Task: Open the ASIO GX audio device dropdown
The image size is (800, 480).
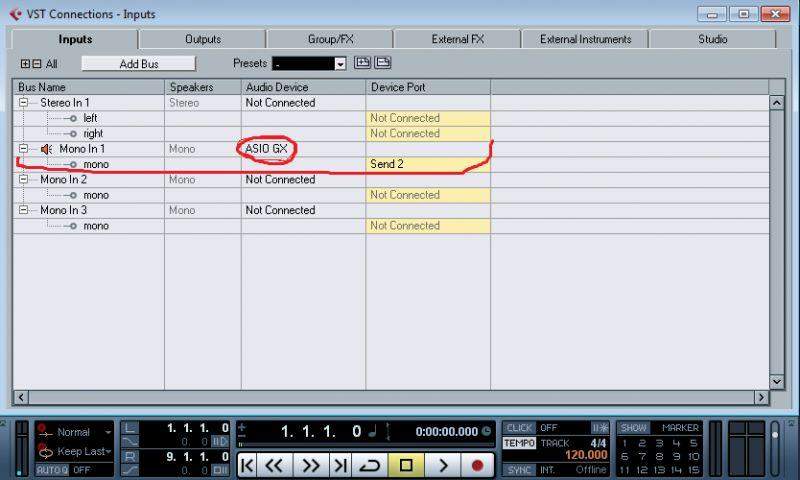Action: click(303, 149)
